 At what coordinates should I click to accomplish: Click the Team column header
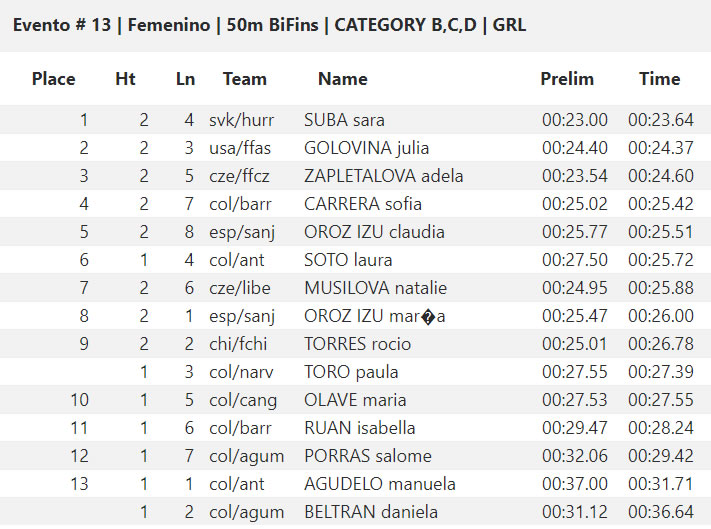245,79
